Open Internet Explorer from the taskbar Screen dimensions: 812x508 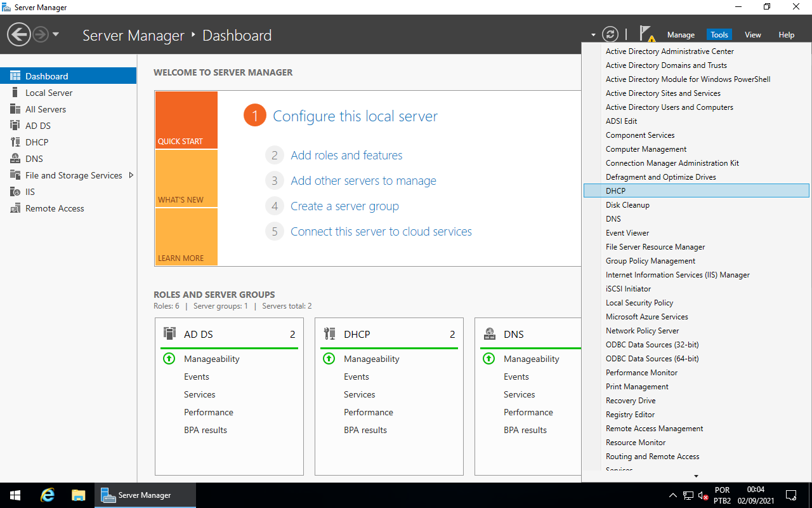coord(47,495)
